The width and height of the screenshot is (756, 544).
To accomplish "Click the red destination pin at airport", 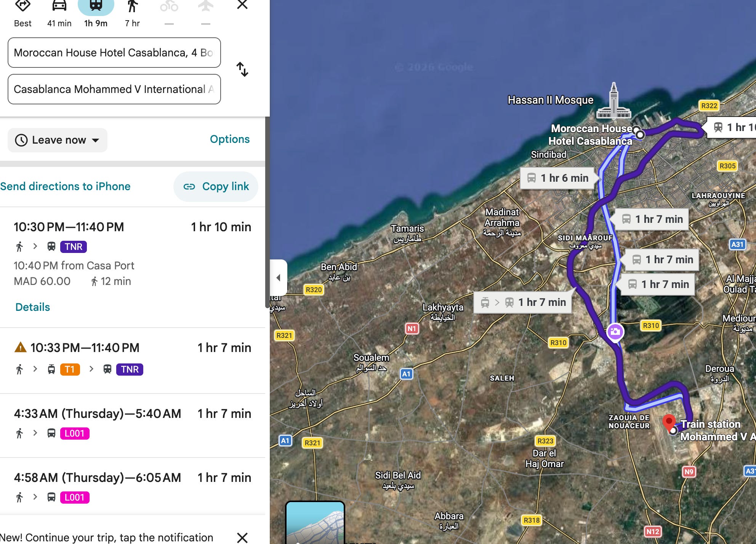I will pos(668,423).
